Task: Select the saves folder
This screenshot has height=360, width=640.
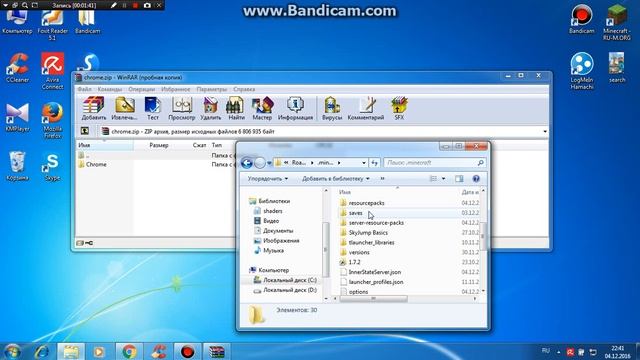Action: tap(351, 213)
